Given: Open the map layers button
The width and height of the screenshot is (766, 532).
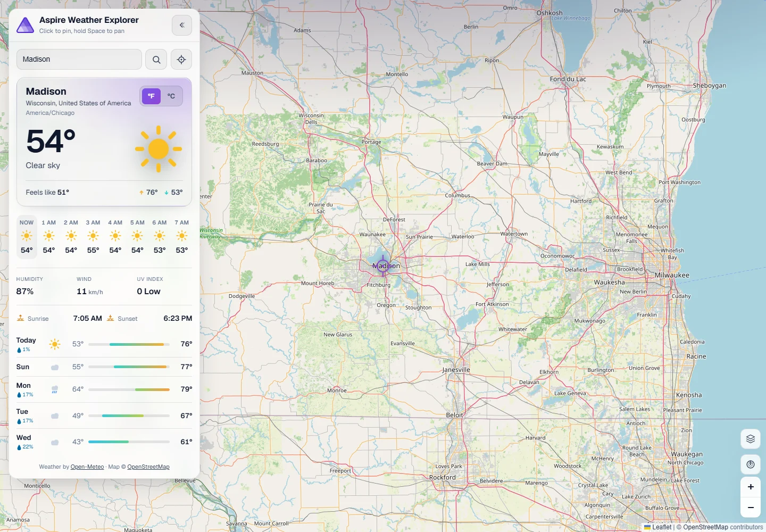Looking at the screenshot, I should (x=751, y=439).
